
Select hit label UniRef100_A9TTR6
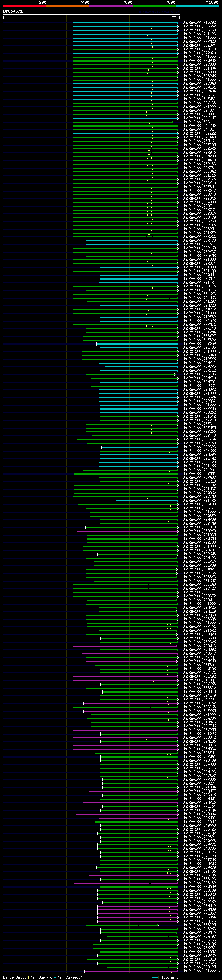[x=199, y=501]
